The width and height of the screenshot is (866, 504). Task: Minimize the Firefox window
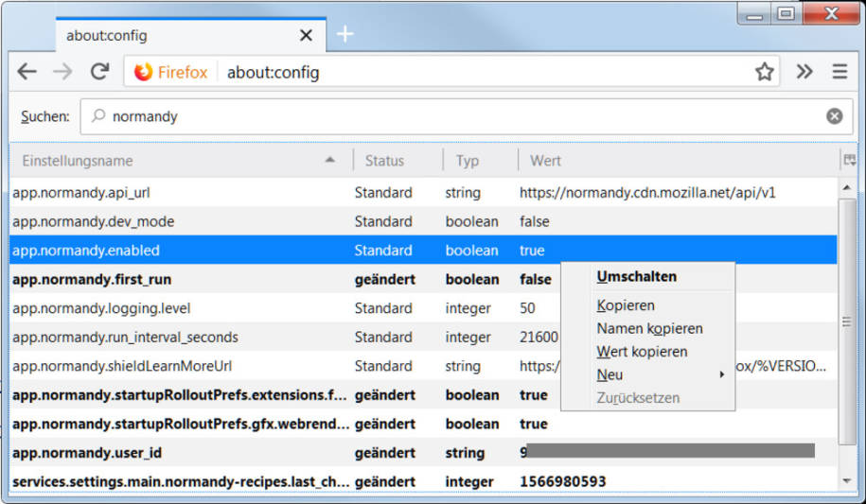(754, 13)
